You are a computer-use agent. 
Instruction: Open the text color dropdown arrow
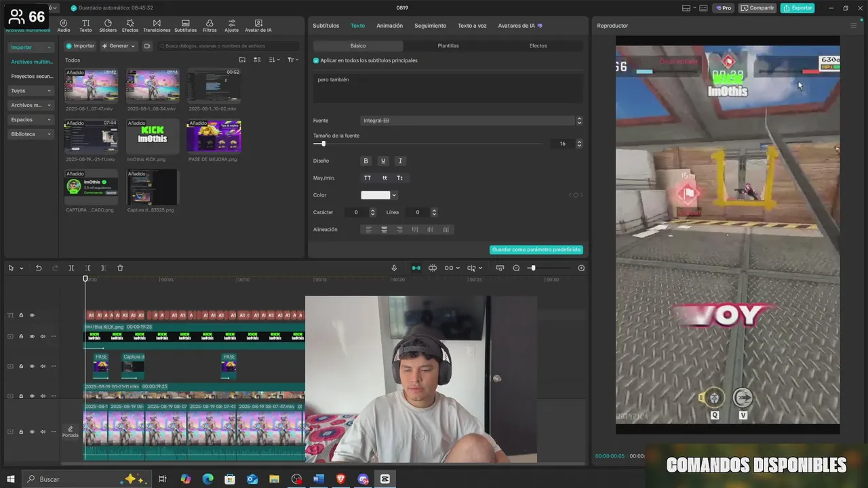click(x=394, y=195)
